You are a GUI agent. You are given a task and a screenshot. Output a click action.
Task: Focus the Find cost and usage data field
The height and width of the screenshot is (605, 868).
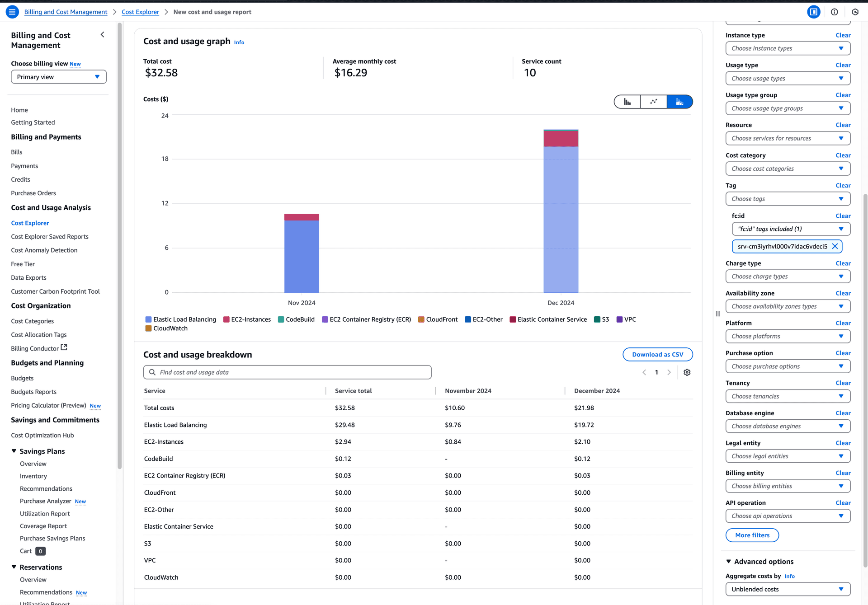point(288,372)
